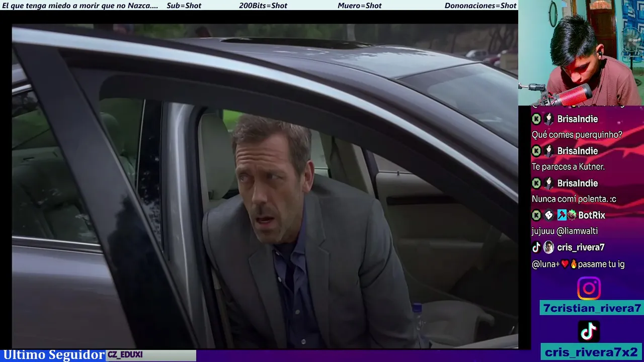Screen dimensions: 644x362
Task: Select the streamer webcam thumbnail
Action: [x=581, y=53]
